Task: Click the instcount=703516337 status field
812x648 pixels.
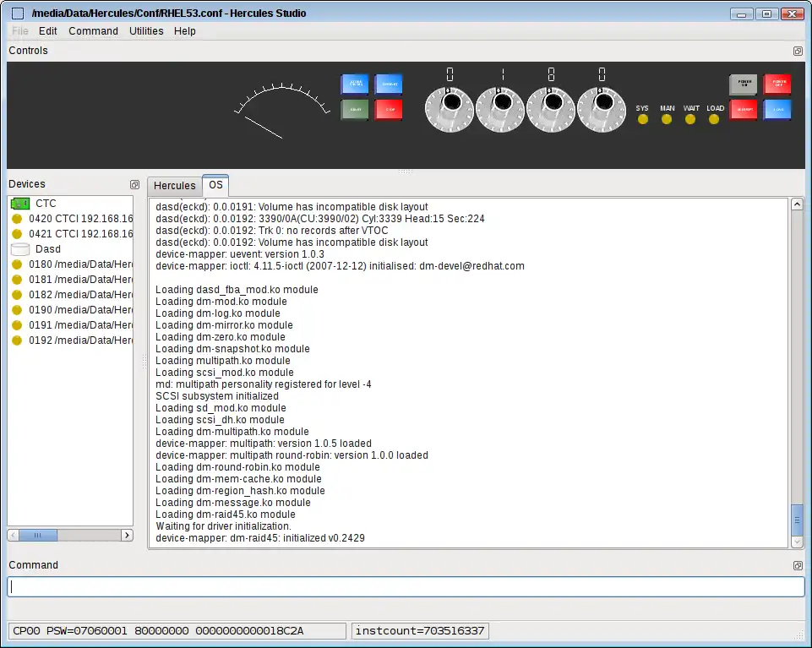Action: point(420,631)
